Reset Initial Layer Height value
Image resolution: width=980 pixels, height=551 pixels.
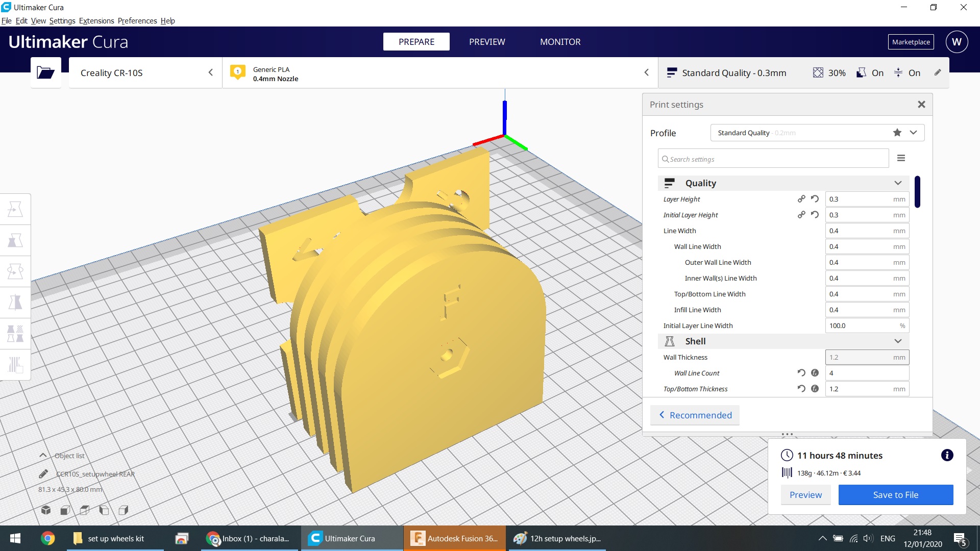(815, 215)
